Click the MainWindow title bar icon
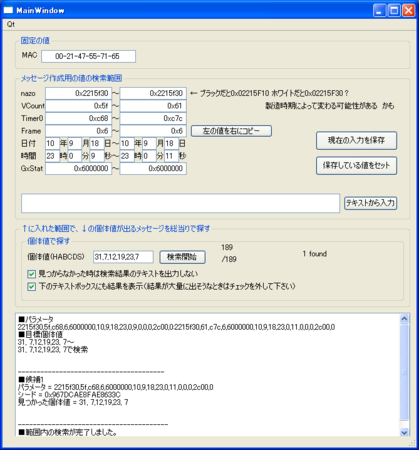This screenshot has width=419, height=450. [x=8, y=10]
